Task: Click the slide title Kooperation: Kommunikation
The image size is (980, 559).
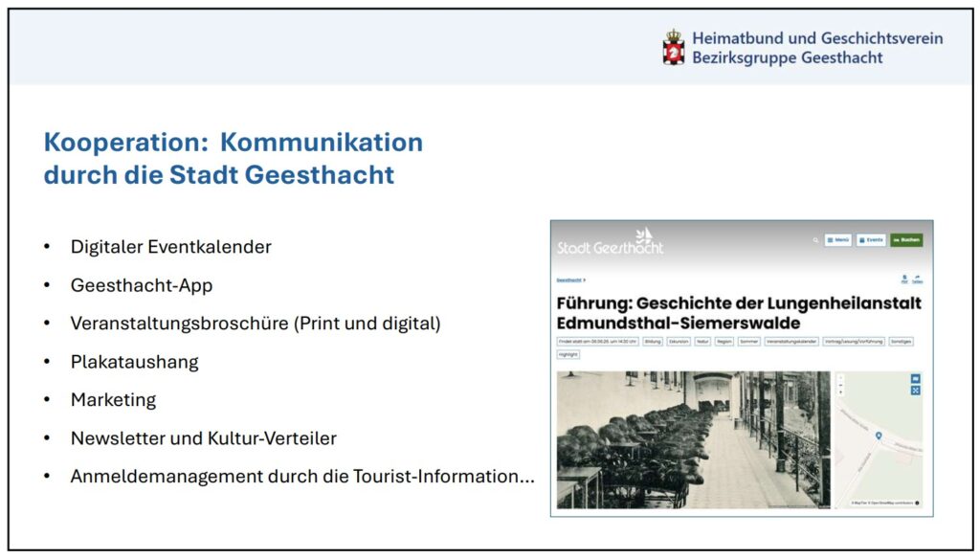Action: pos(234,158)
